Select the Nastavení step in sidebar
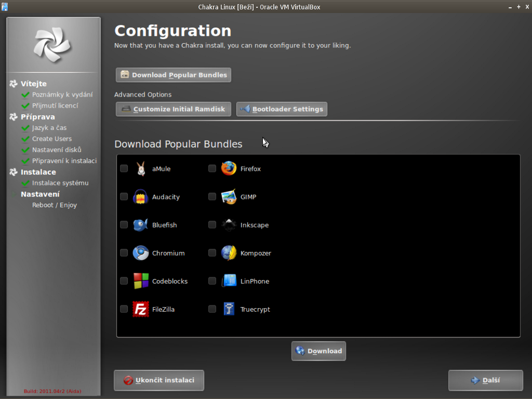Screen dimensions: 532x399 (40, 194)
